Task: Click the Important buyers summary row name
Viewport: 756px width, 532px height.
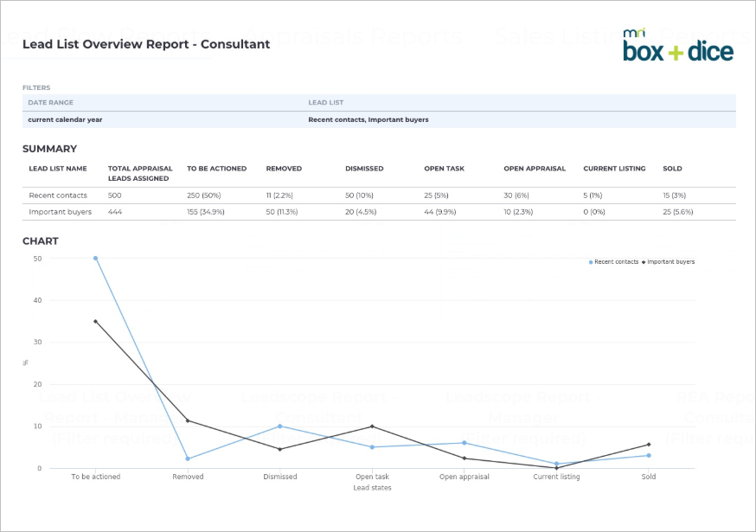Action: (61, 212)
